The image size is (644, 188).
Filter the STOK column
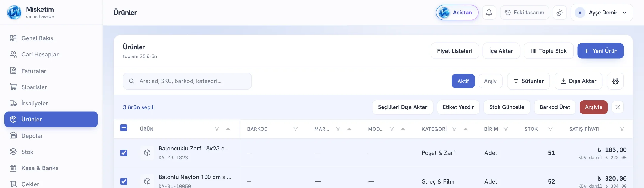coord(550,129)
